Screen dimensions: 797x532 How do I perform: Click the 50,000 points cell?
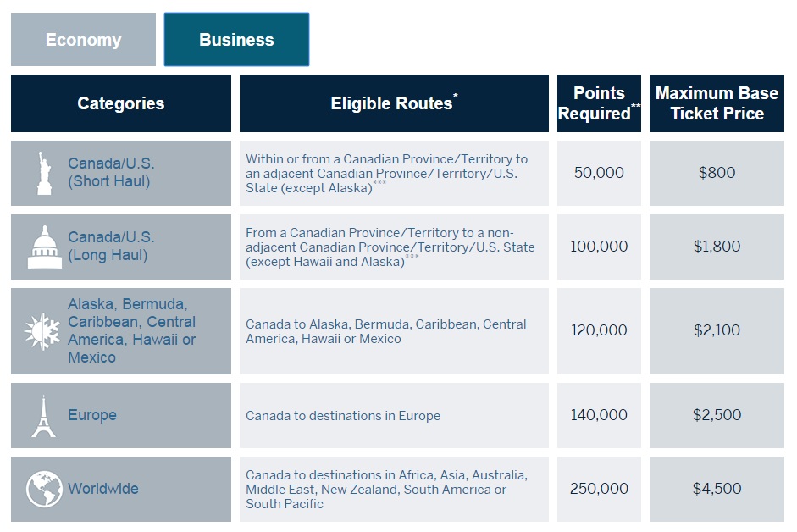click(599, 173)
